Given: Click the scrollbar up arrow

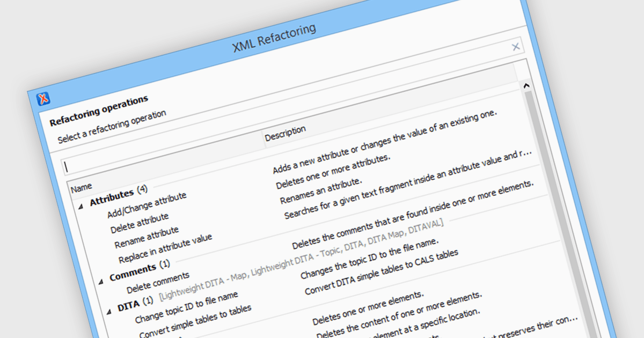Looking at the screenshot, I should [x=526, y=85].
